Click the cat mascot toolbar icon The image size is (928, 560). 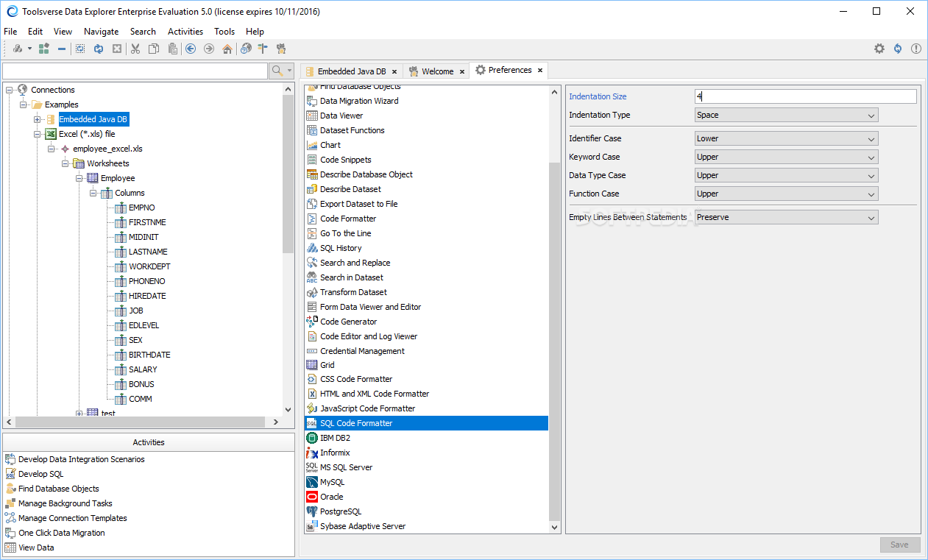click(281, 49)
